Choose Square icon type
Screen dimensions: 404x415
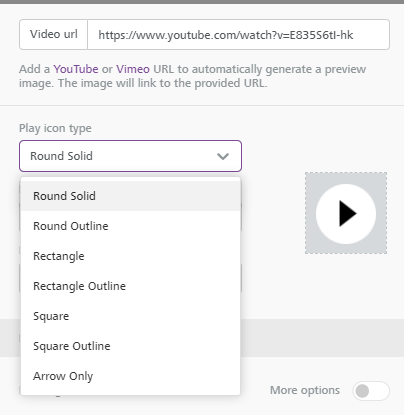pos(130,316)
